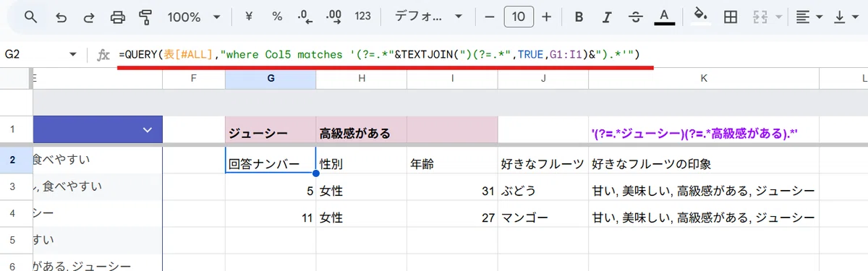Screen dimensions: 868x271
Task: Open the fill color picker
Action: point(700,17)
